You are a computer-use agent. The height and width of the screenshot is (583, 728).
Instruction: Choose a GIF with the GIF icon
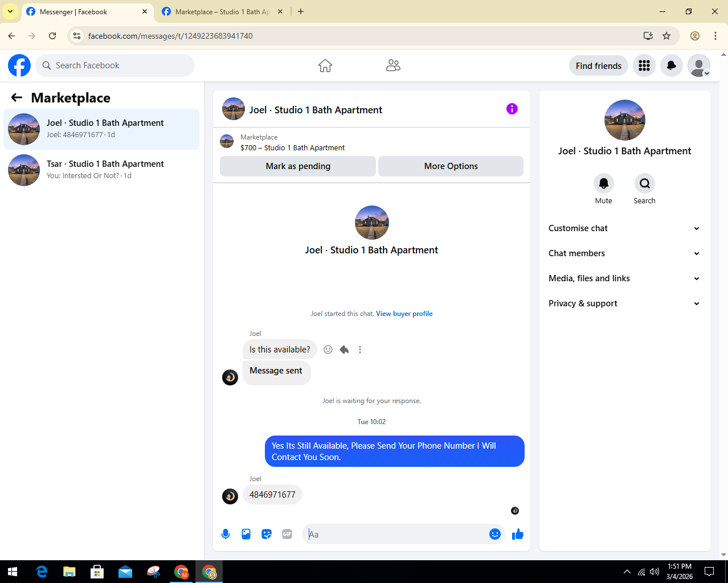287,534
